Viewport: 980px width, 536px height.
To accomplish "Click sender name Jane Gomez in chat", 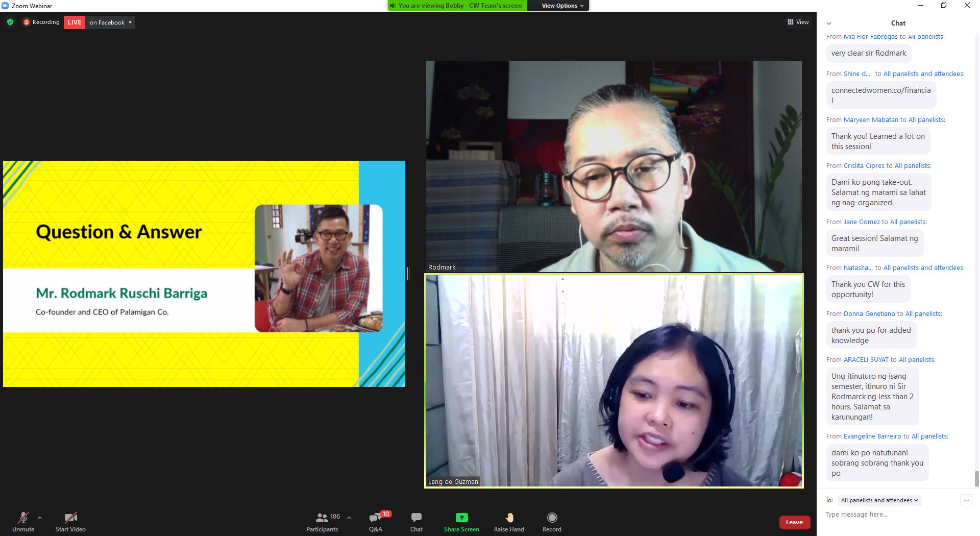I will 862,222.
